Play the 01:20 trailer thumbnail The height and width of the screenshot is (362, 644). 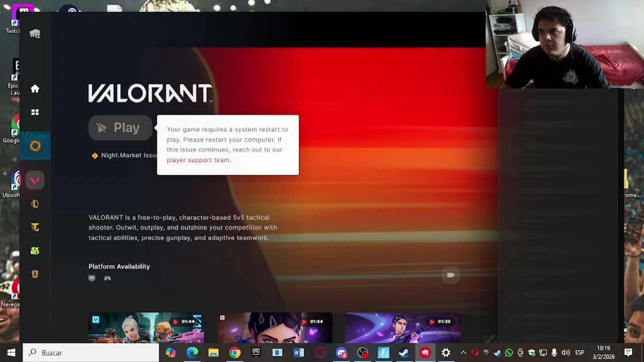(403, 327)
